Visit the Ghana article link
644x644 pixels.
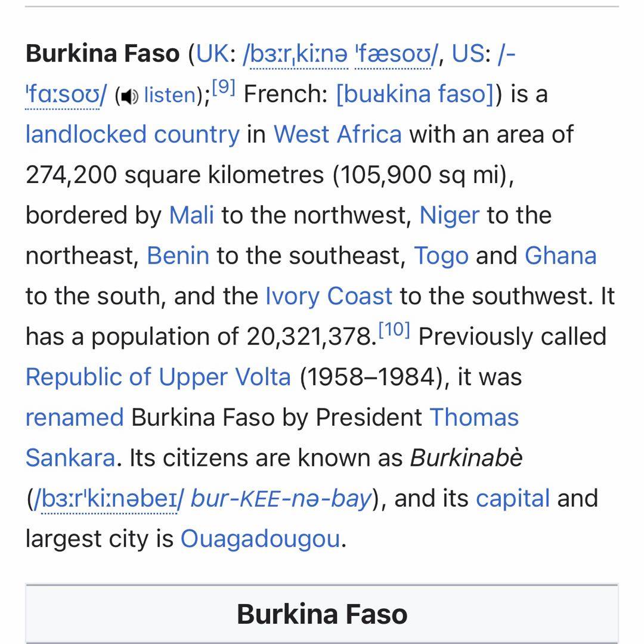pyautogui.click(x=560, y=256)
